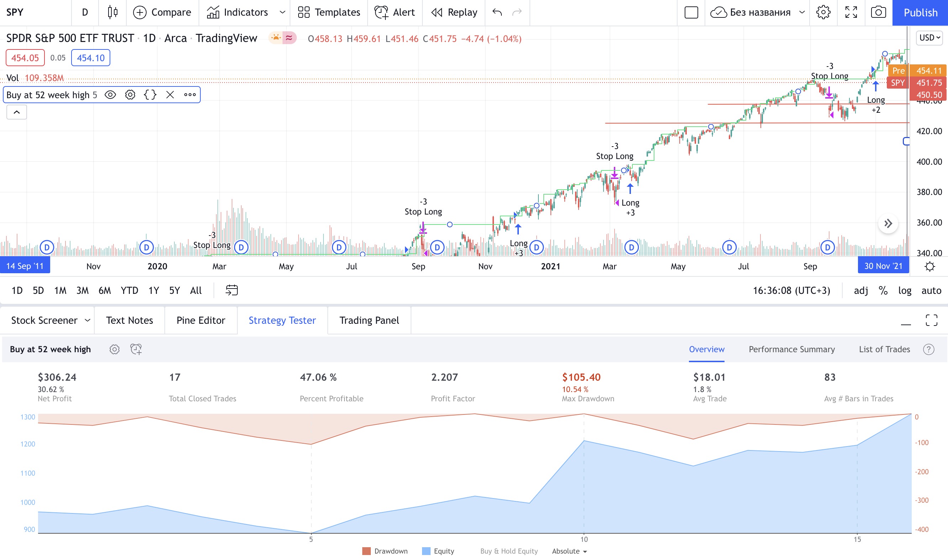The image size is (948, 560).
Task: Select the 6M range
Action: point(105,290)
